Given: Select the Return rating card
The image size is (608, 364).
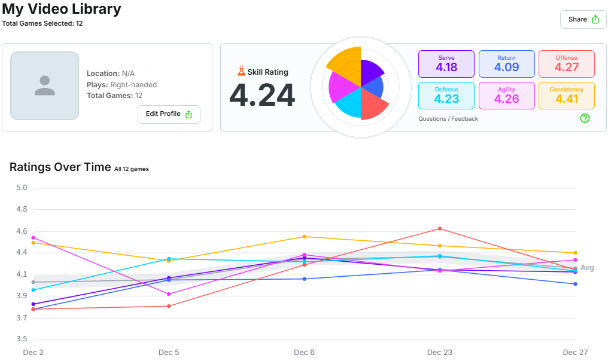Looking at the screenshot, I should click(506, 63).
